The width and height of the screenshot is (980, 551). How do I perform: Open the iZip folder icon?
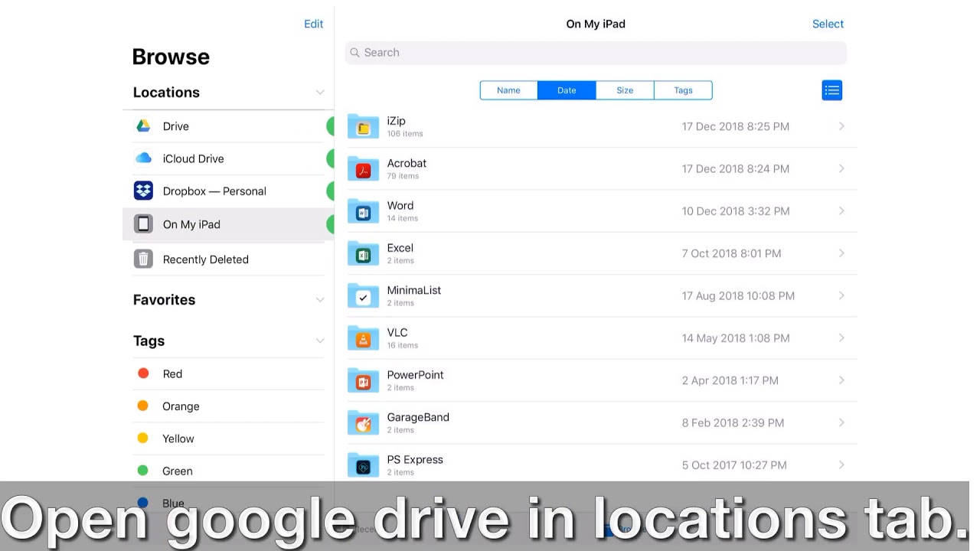(363, 126)
